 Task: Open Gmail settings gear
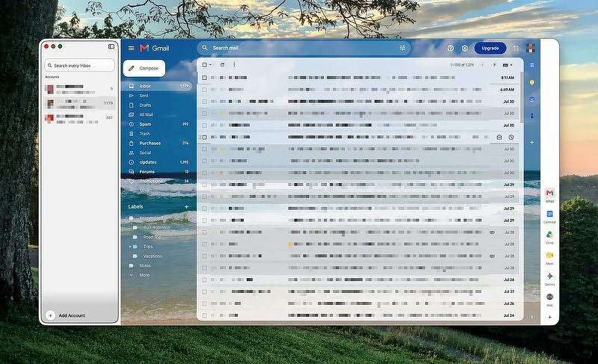(464, 48)
